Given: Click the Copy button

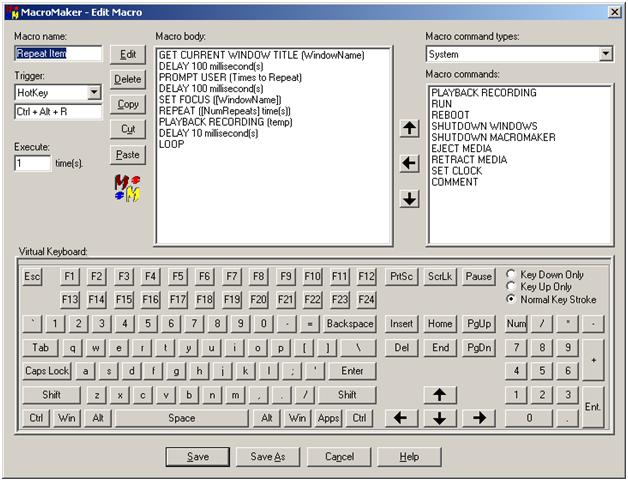Looking at the screenshot, I should click(128, 104).
